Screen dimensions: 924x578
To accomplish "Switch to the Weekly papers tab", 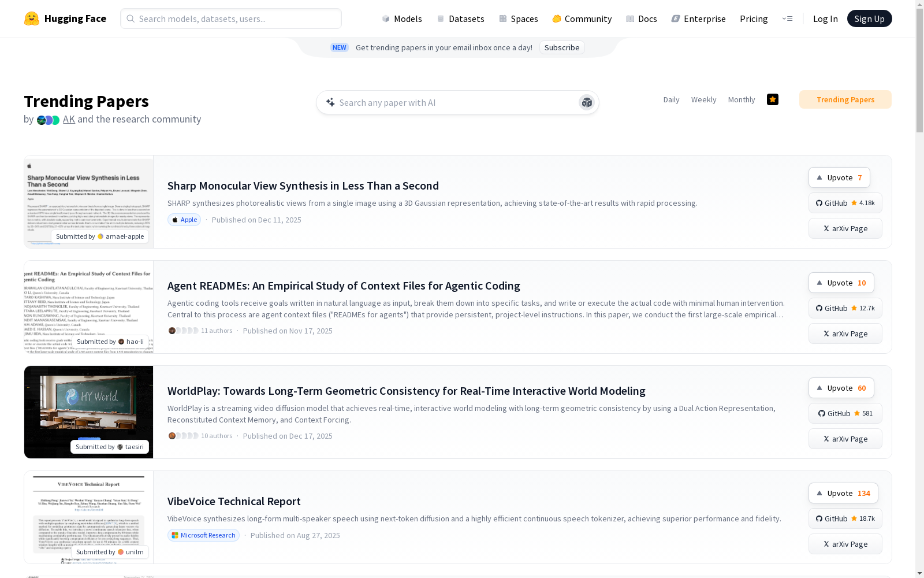I will [703, 99].
